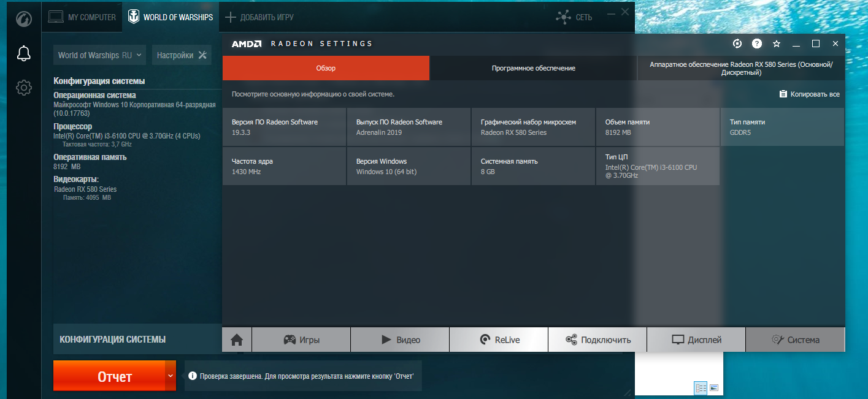This screenshot has height=399, width=868.
Task: Click ДОБАВИТЬ ИГРУ to add a game
Action: [x=259, y=17]
